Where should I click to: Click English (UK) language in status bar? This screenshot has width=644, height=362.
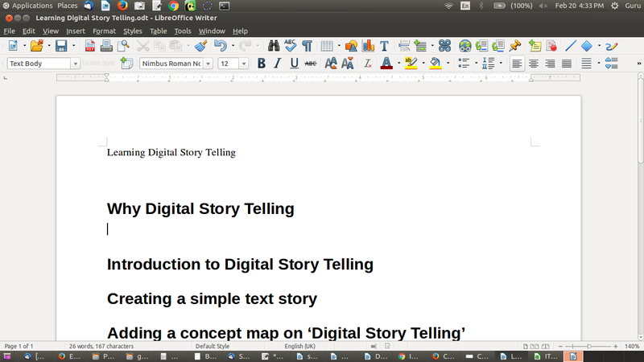click(299, 347)
